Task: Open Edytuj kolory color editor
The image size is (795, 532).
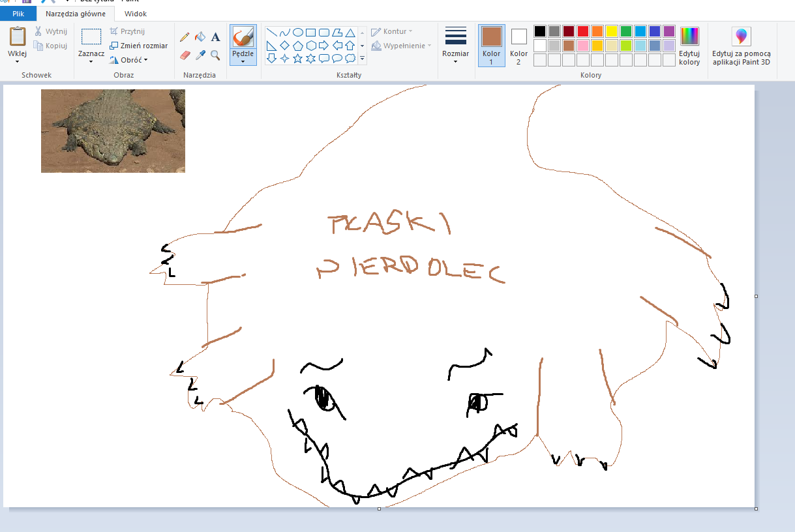Action: pos(689,46)
